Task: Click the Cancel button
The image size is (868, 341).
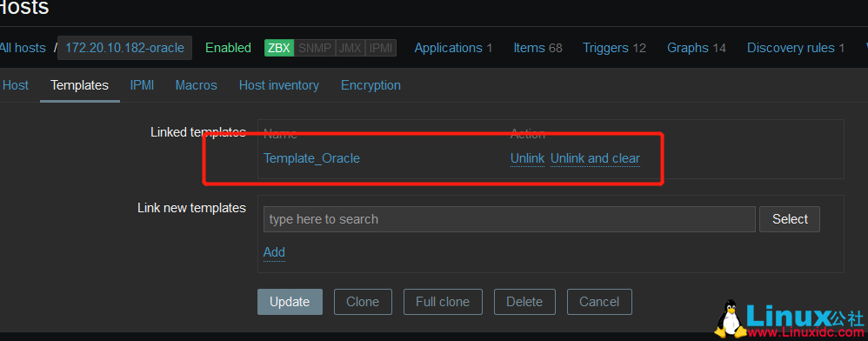Action: pyautogui.click(x=599, y=302)
